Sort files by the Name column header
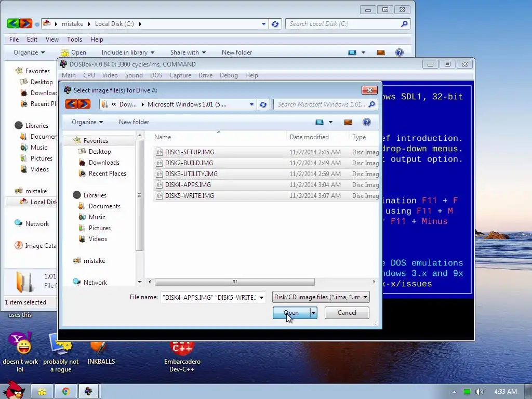This screenshot has height=399, width=532. 163,137
